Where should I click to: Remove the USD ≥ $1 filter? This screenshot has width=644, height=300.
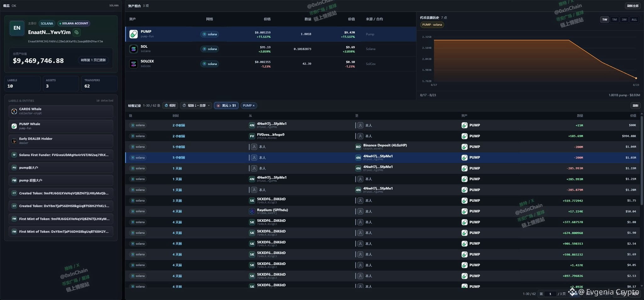tap(218, 106)
